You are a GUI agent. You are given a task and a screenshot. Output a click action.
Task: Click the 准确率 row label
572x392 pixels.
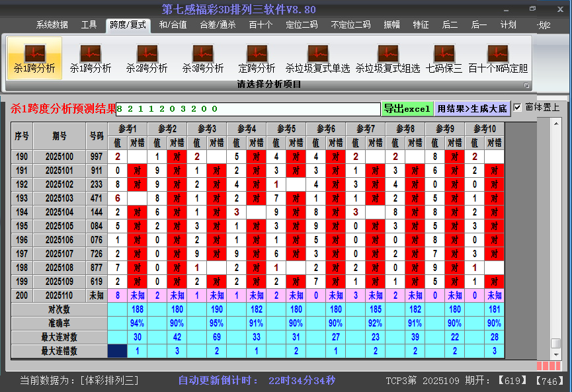[59, 323]
